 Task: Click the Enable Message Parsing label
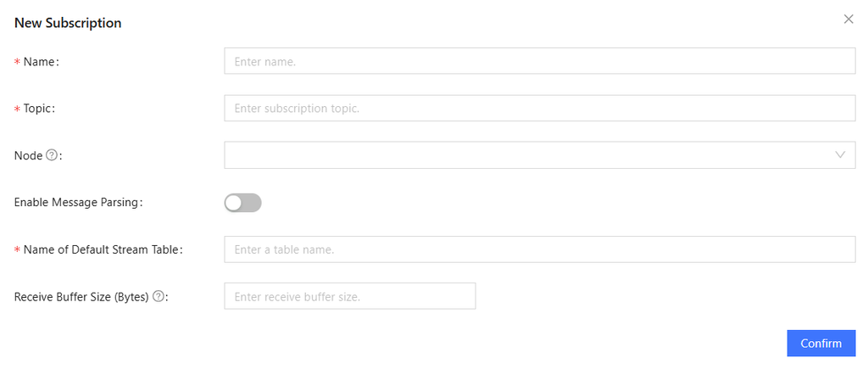coord(76,203)
